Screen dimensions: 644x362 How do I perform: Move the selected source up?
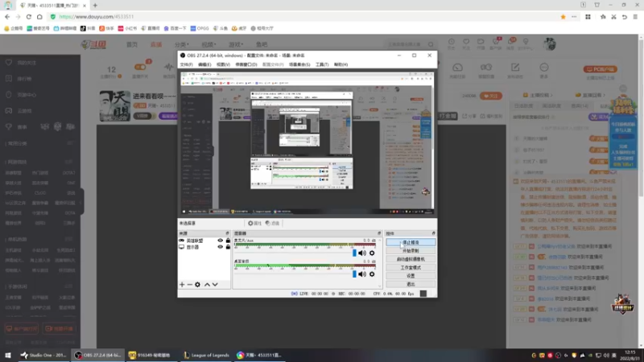(207, 285)
